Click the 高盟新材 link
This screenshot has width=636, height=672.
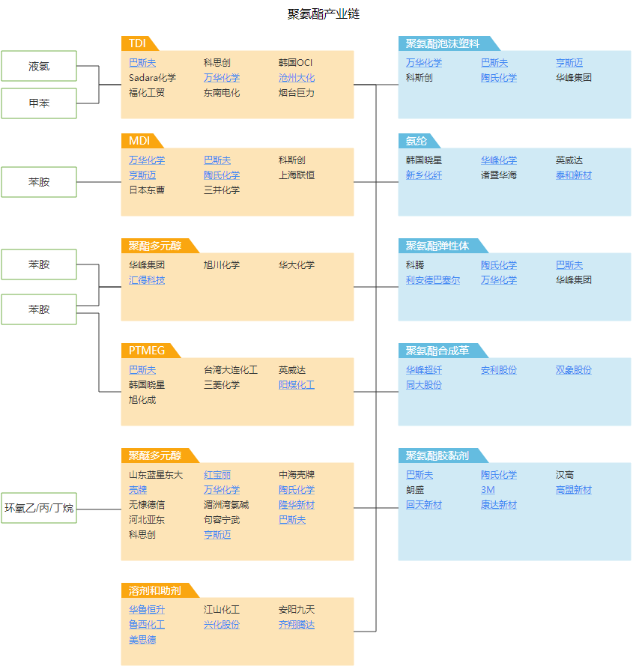click(573, 489)
